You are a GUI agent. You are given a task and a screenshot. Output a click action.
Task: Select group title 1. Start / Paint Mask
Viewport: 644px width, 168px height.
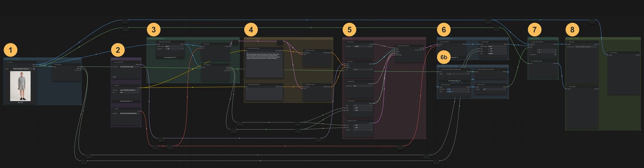pyautogui.click(x=13, y=58)
